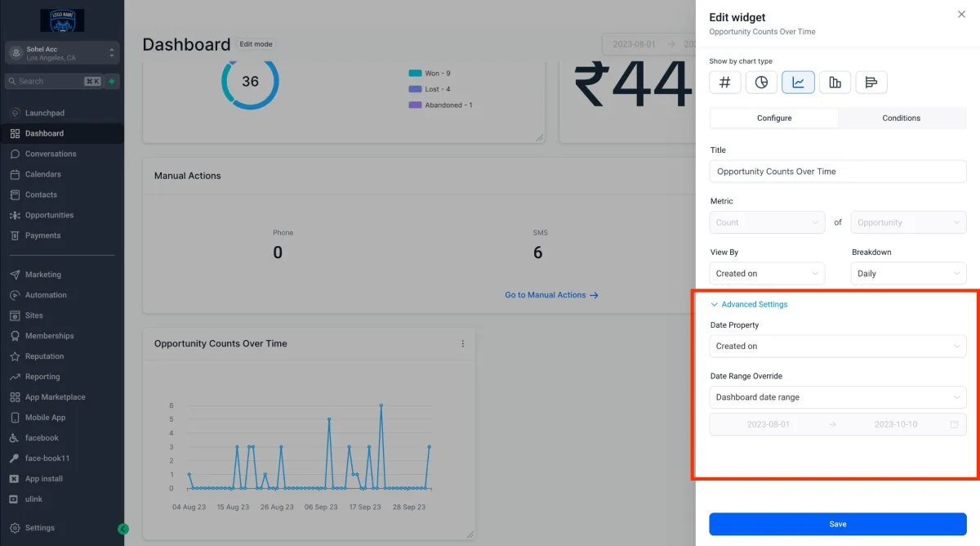This screenshot has height=546, width=980.
Task: Collapse the Advanced Settings section
Action: [x=749, y=304]
